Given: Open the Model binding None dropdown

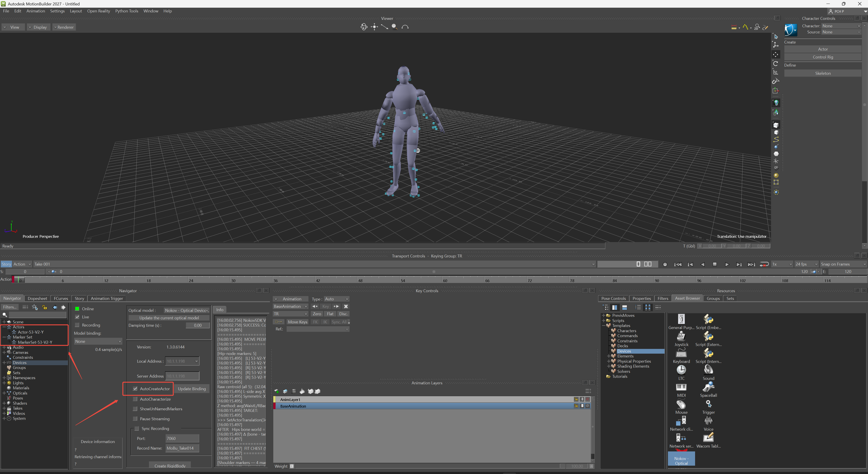Looking at the screenshot, I should point(98,341).
